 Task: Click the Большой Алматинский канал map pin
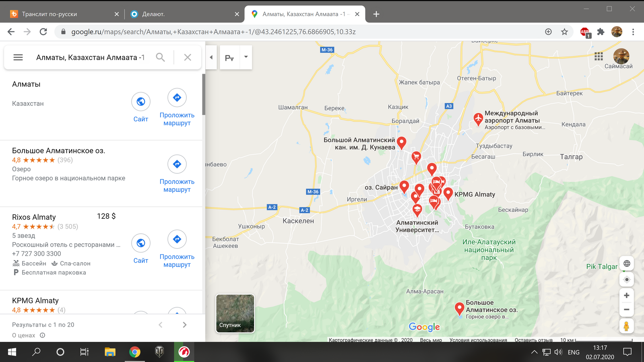click(x=401, y=143)
